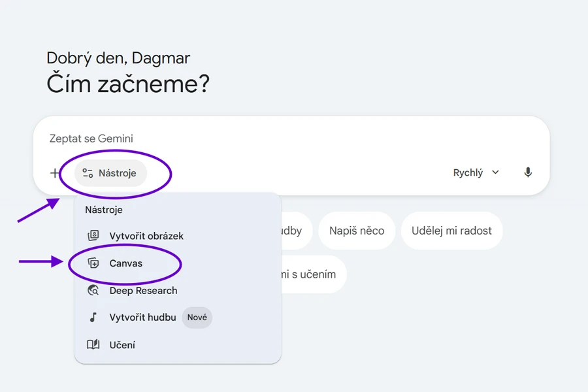Click the Canvas icon in tools menu
This screenshot has width=588, height=392.
point(93,263)
